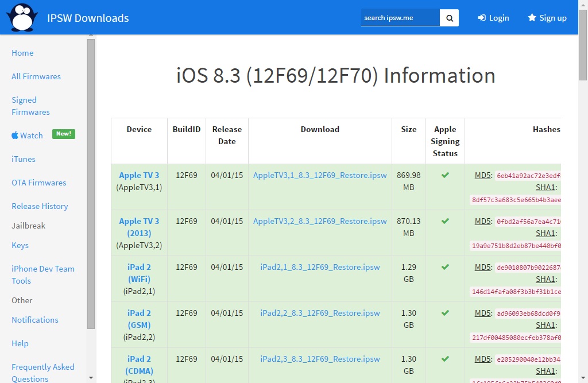The width and height of the screenshot is (588, 383).
Task: Click the sidebar scroll down arrow
Action: click(91, 378)
